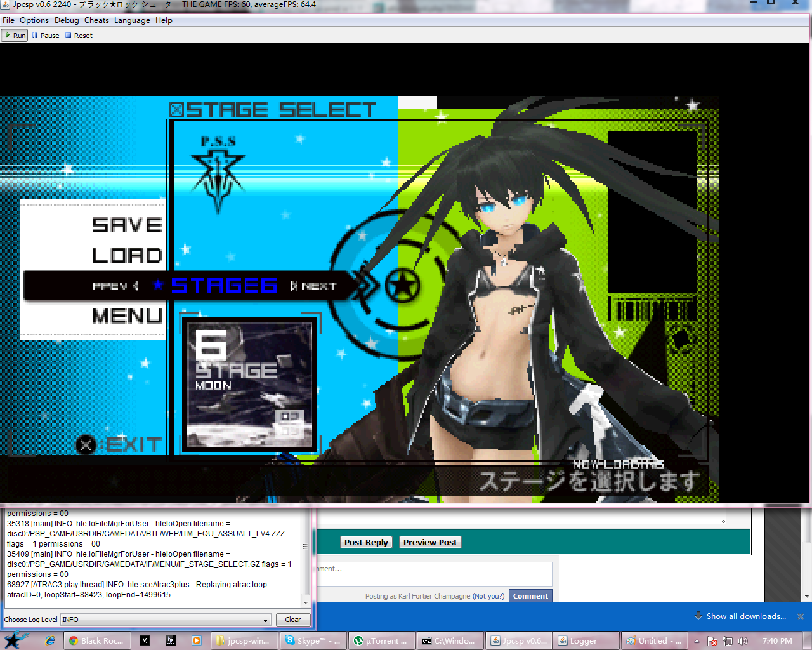812x650 pixels.
Task: Select MENU in the stage select menu
Action: [x=127, y=315]
